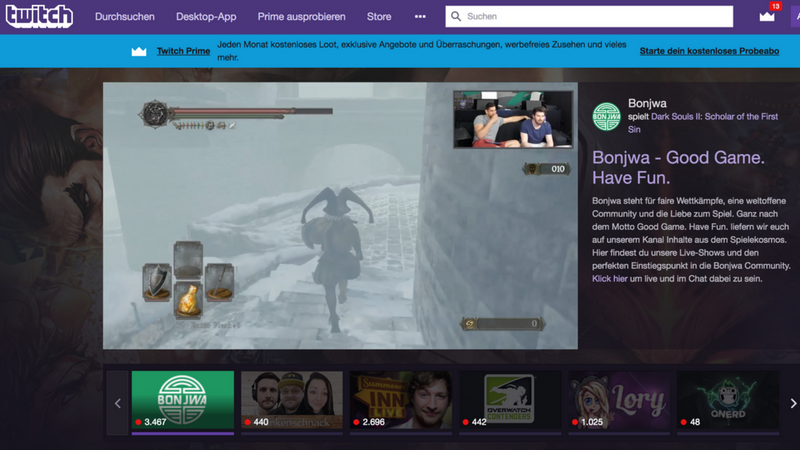Click Starte dein kostenloses Probeabo

pos(709,51)
